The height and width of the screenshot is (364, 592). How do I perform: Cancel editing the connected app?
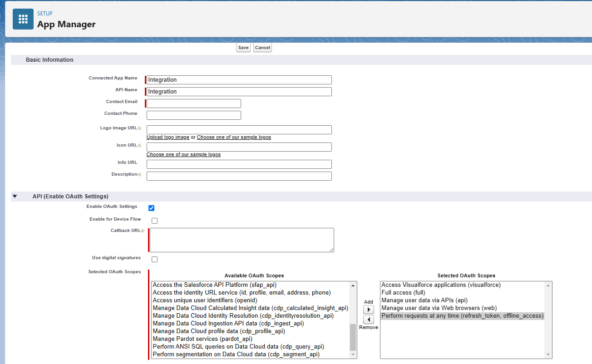coord(262,48)
